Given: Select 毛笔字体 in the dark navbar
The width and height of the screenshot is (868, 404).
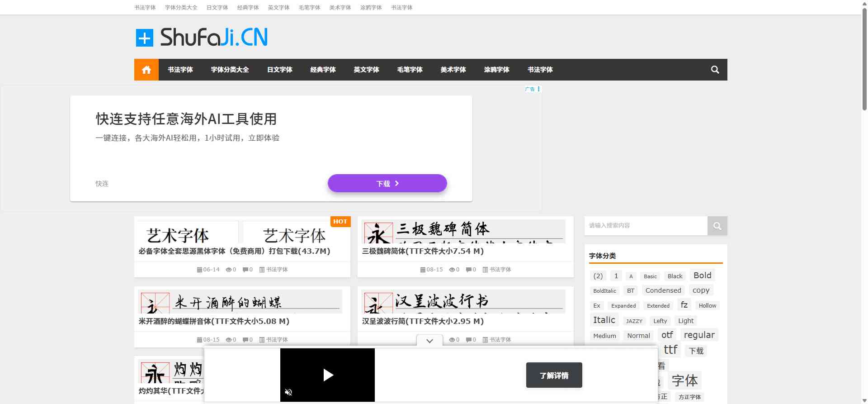Looking at the screenshot, I should coord(410,70).
